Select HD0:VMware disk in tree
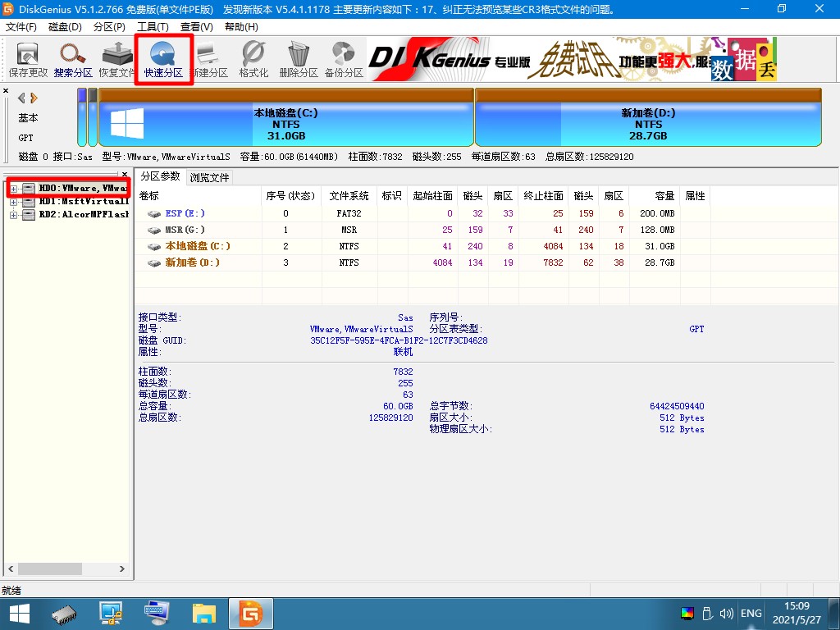Screen dimensions: 840x630 click(x=83, y=188)
